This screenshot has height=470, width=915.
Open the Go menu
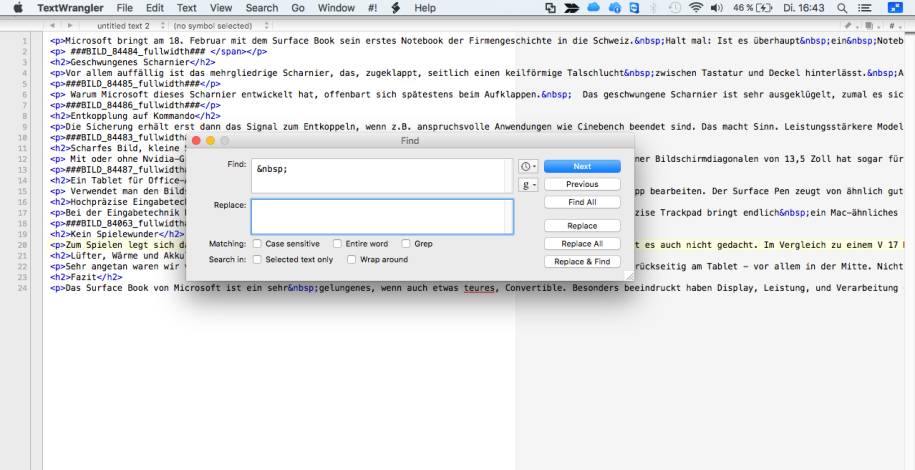click(298, 8)
